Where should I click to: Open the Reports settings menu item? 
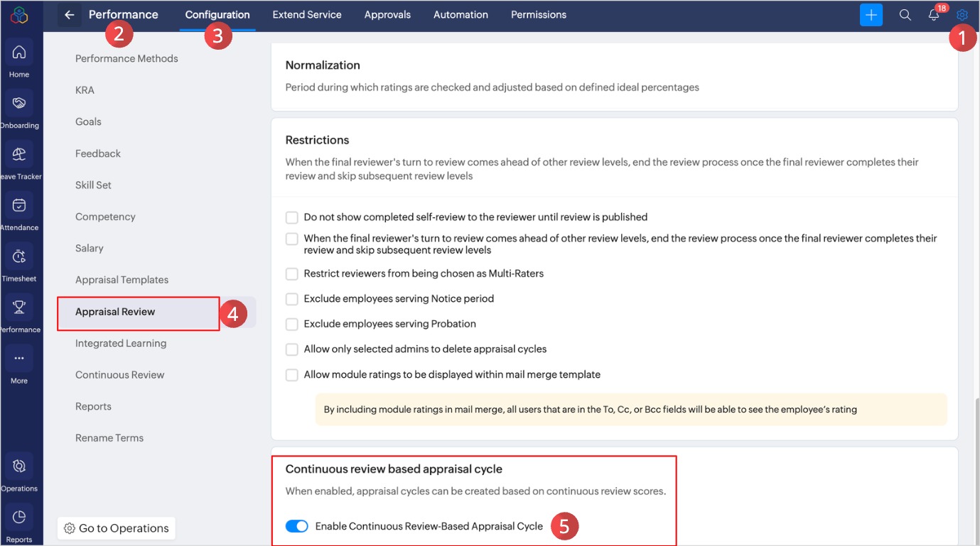(93, 407)
